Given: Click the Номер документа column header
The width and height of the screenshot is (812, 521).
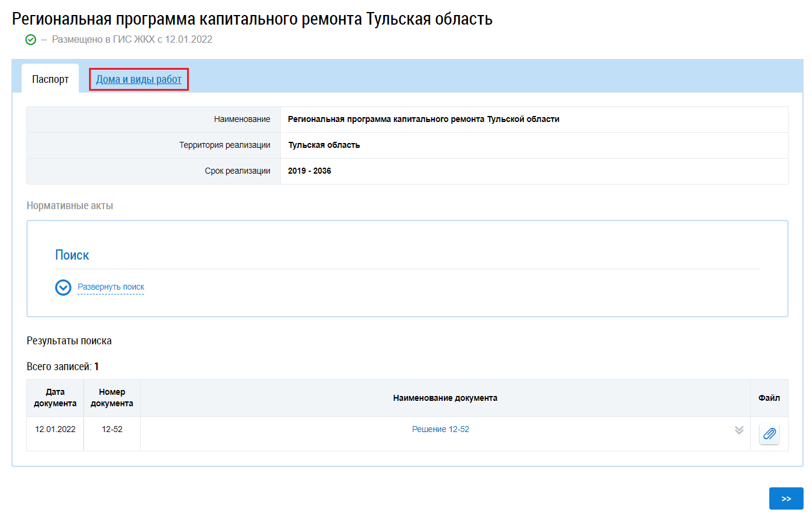Looking at the screenshot, I should point(112,398).
